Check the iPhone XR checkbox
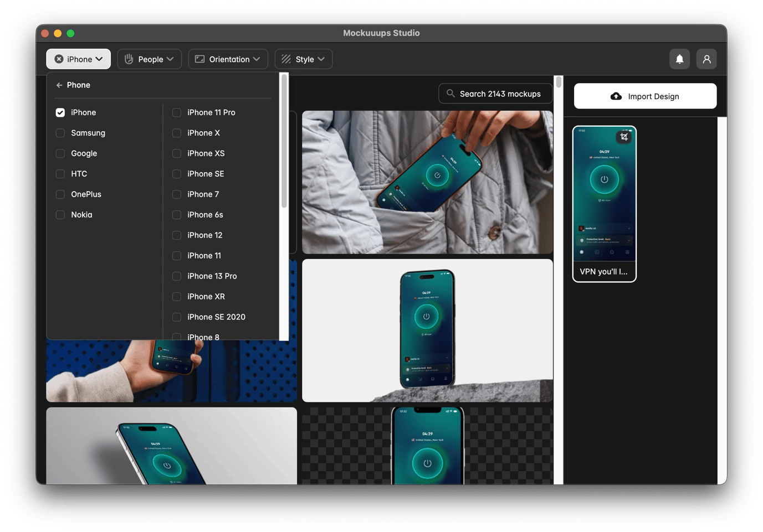 [177, 297]
